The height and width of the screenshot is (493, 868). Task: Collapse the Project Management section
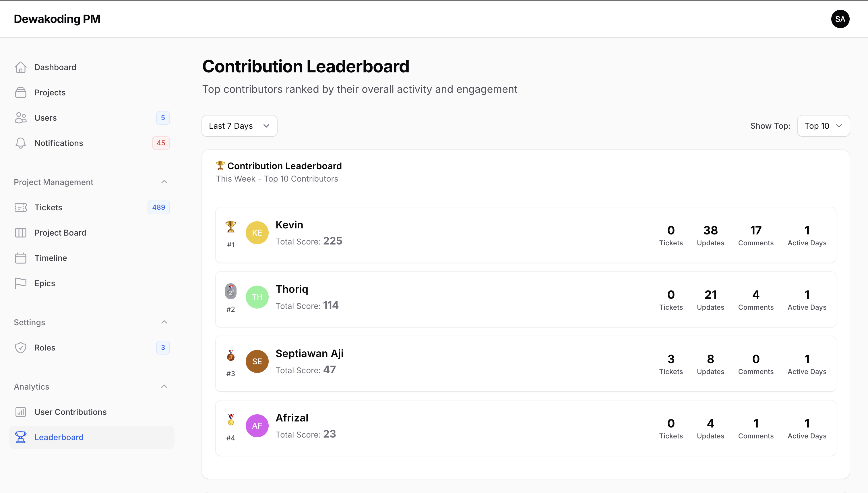tap(164, 182)
